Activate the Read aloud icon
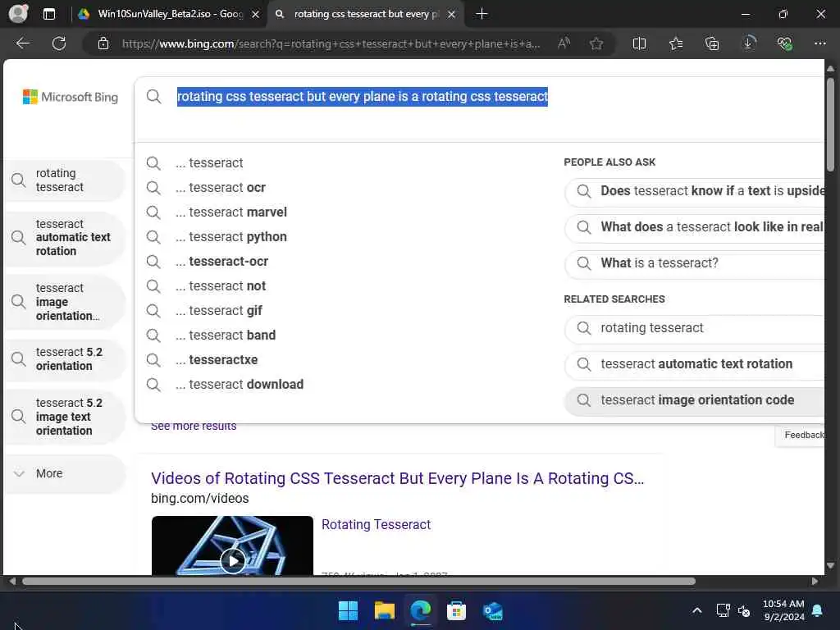This screenshot has width=840, height=630. point(564,43)
